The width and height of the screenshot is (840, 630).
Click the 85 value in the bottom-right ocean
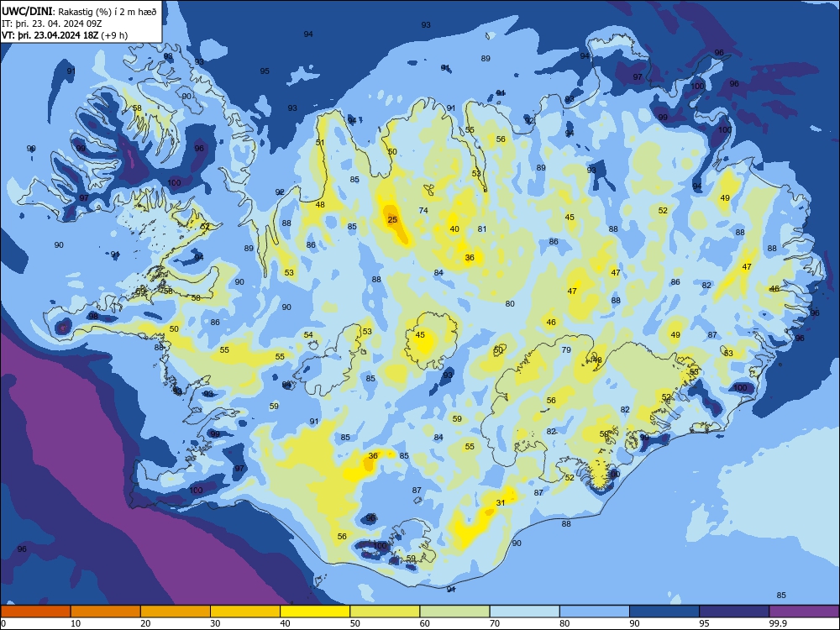(781, 596)
